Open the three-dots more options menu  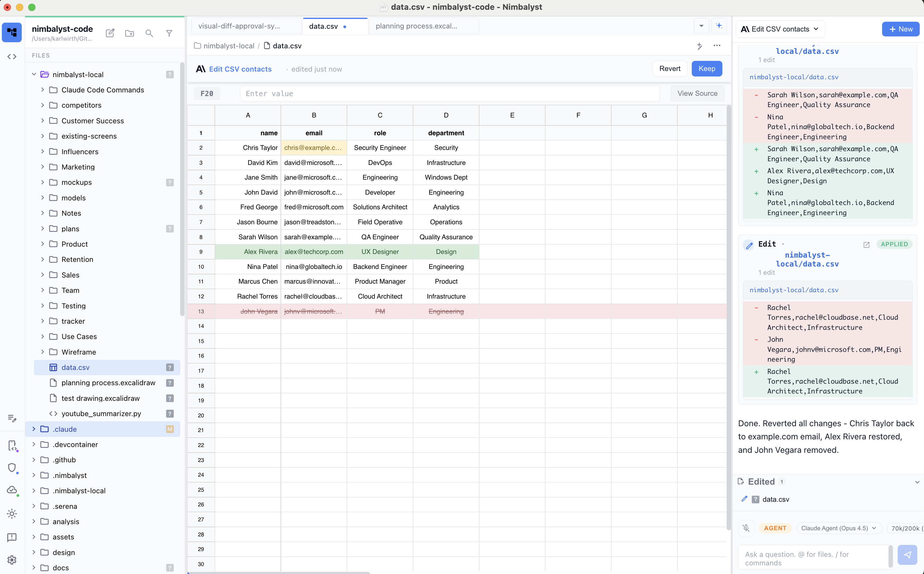click(717, 46)
